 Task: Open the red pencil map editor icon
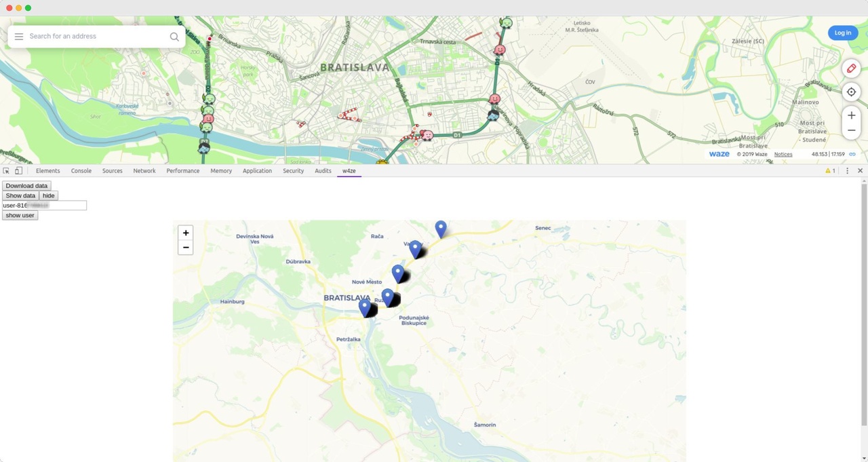[851, 69]
